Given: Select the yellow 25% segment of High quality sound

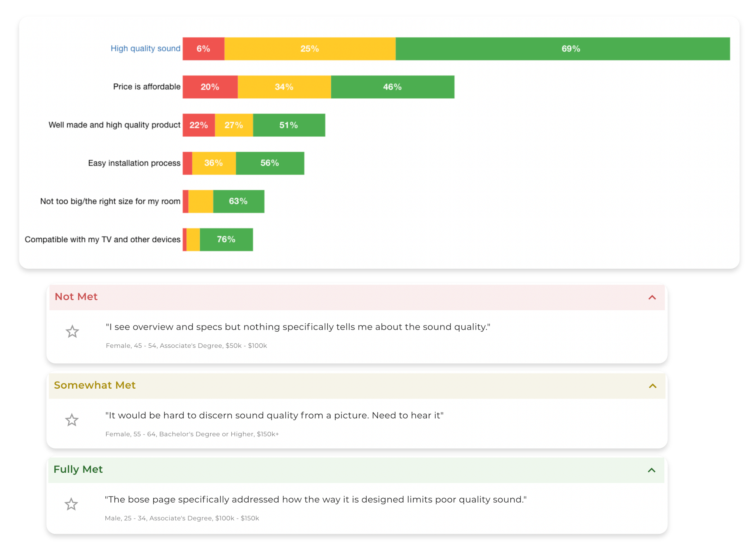Looking at the screenshot, I should click(310, 49).
